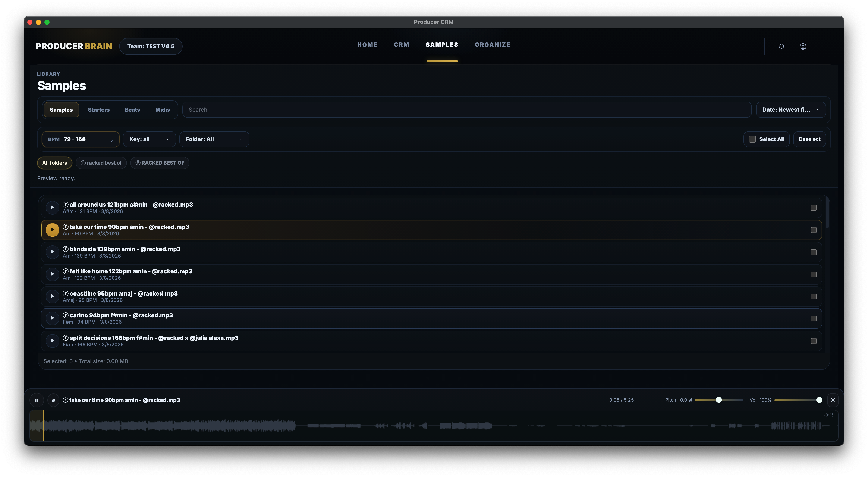The image size is (868, 477).
Task: Go to the ORGANIZE section
Action: [492, 44]
